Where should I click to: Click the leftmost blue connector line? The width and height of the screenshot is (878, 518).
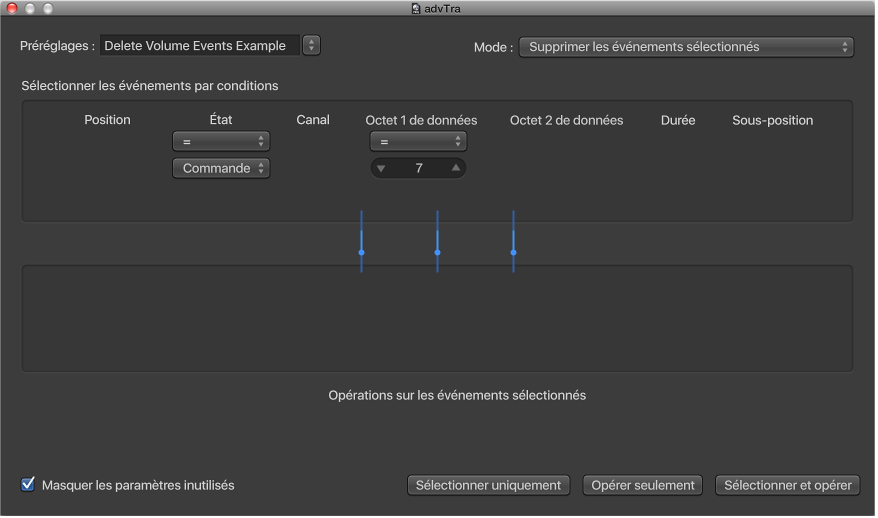tap(361, 241)
